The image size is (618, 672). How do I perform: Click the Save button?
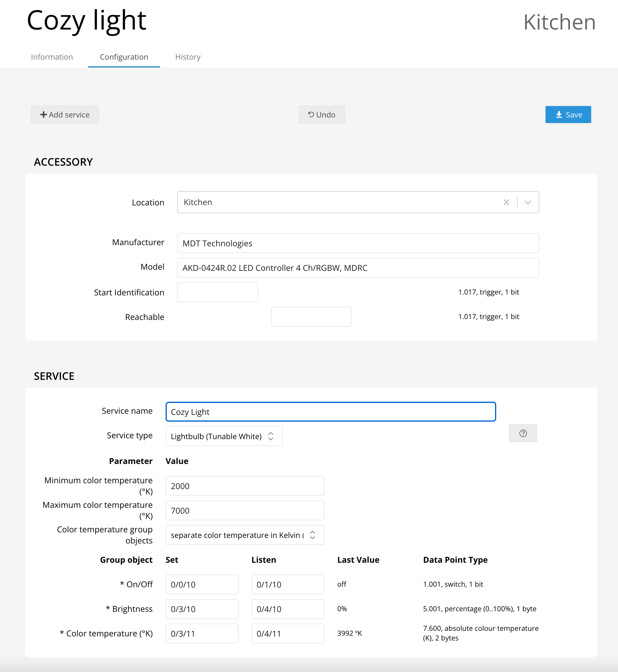pyautogui.click(x=568, y=115)
